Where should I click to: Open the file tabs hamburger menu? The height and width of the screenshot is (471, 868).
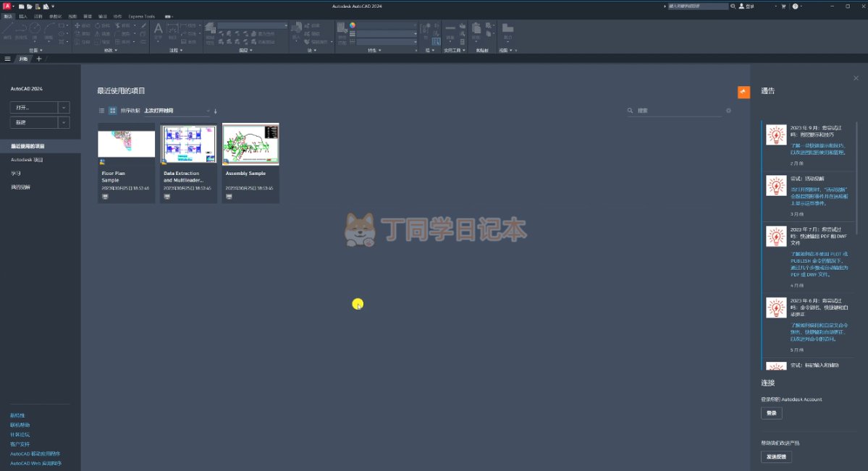coord(7,59)
